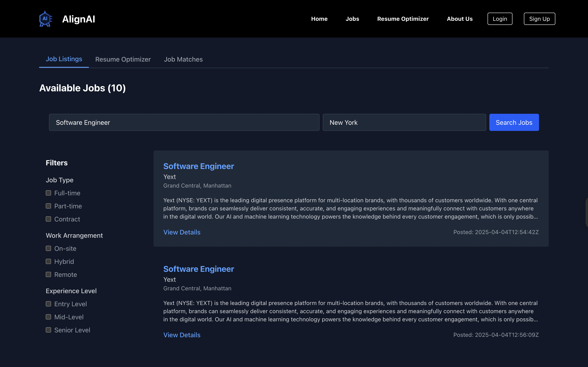Check the Entry Level option
This screenshot has height=367, width=588.
coord(48,304)
